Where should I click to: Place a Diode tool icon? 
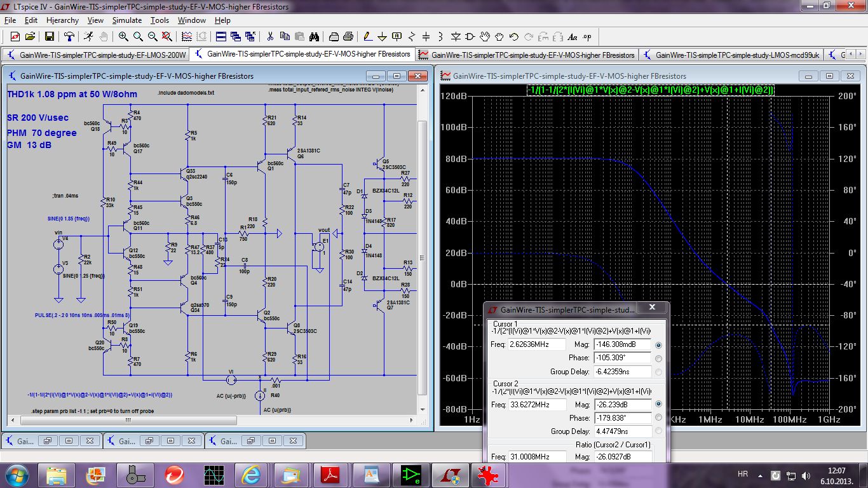456,37
